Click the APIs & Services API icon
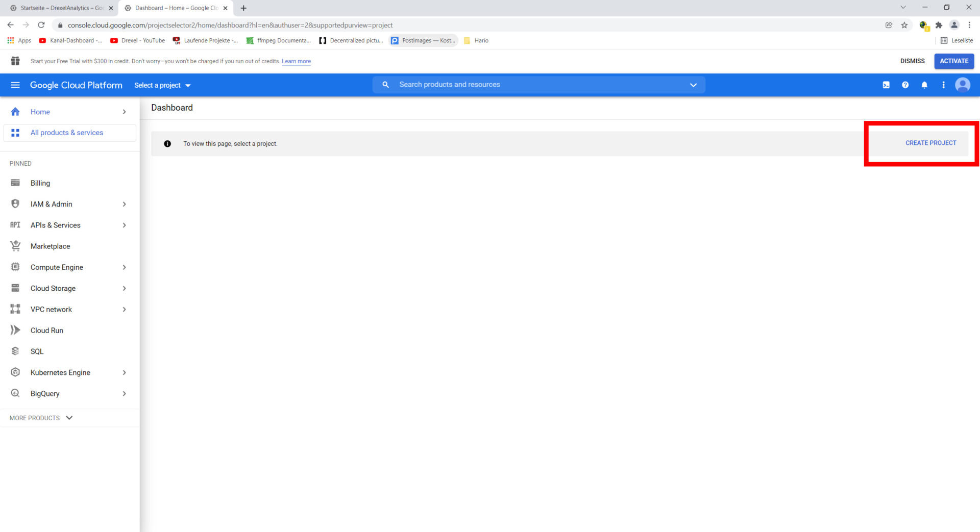980x532 pixels. pyautogui.click(x=15, y=225)
